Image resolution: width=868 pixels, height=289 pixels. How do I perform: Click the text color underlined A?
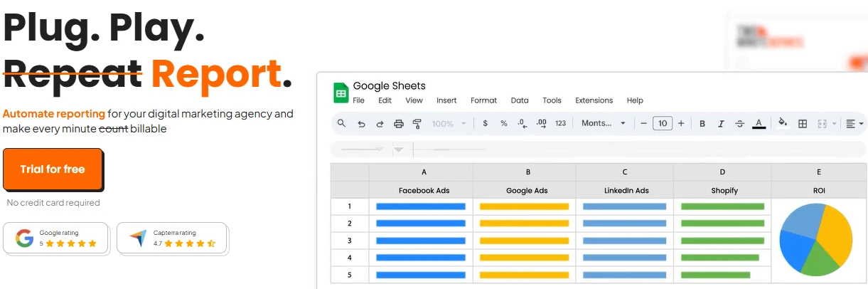pos(759,124)
